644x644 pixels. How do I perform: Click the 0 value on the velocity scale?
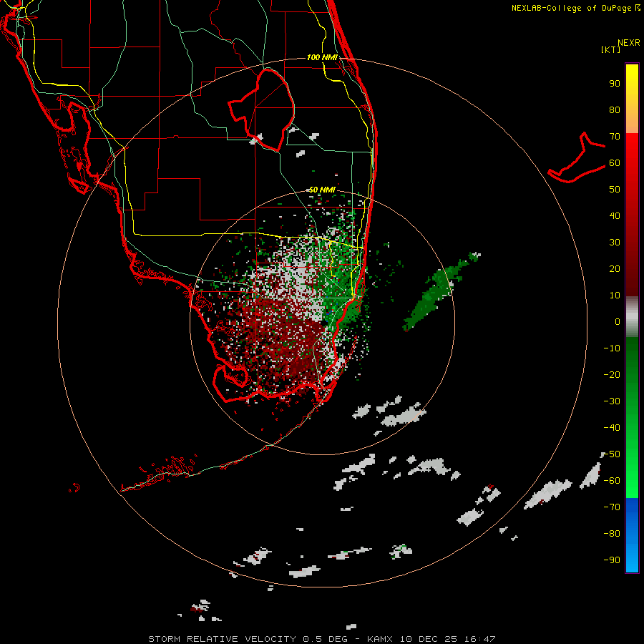click(x=618, y=322)
